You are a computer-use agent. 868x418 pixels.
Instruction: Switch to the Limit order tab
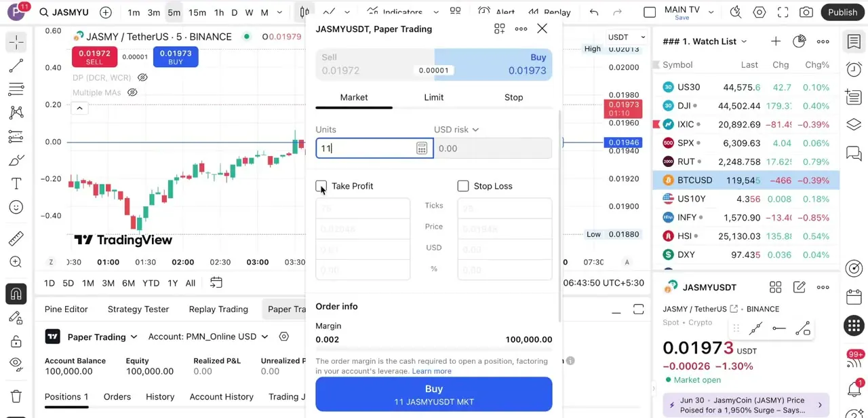434,97
